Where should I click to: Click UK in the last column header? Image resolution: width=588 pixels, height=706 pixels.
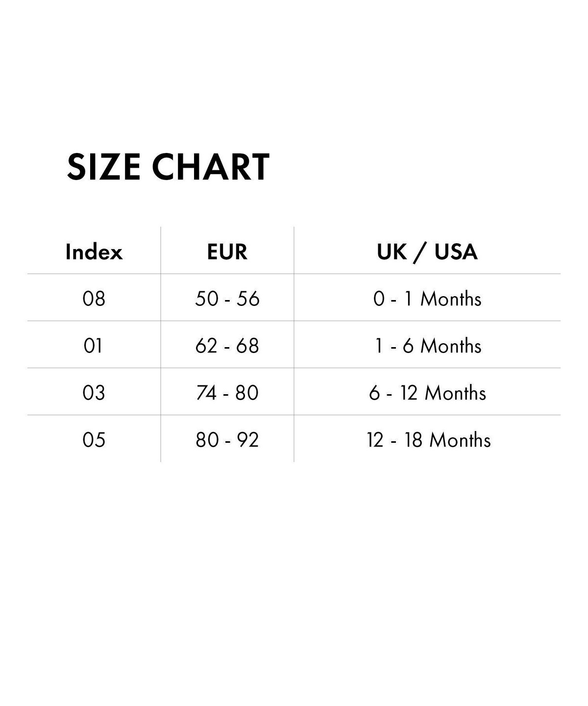392,252
